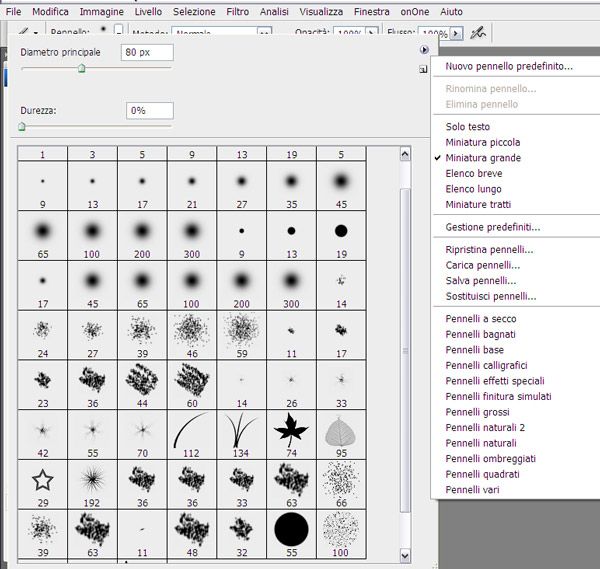Screen dimensions: 600x569
Task: Choose the soft round brush 300 under hard 13
Action: coord(291,285)
